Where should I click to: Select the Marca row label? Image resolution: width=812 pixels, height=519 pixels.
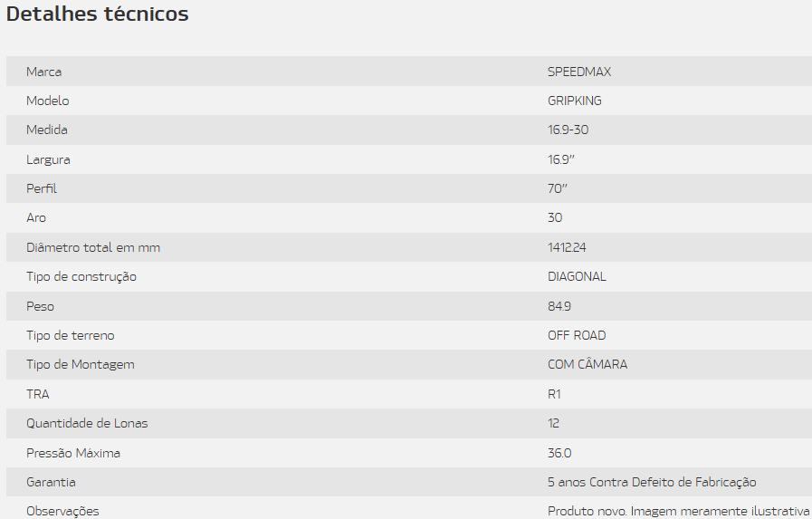pos(44,72)
